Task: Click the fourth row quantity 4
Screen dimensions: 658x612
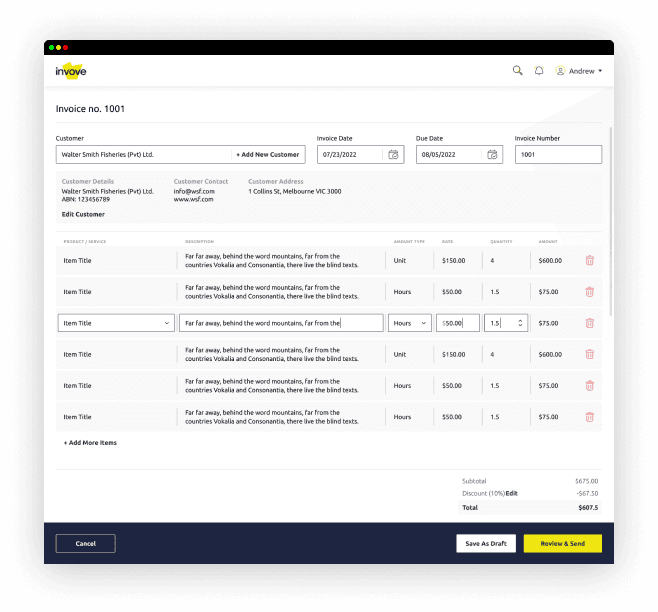Action: 492,354
